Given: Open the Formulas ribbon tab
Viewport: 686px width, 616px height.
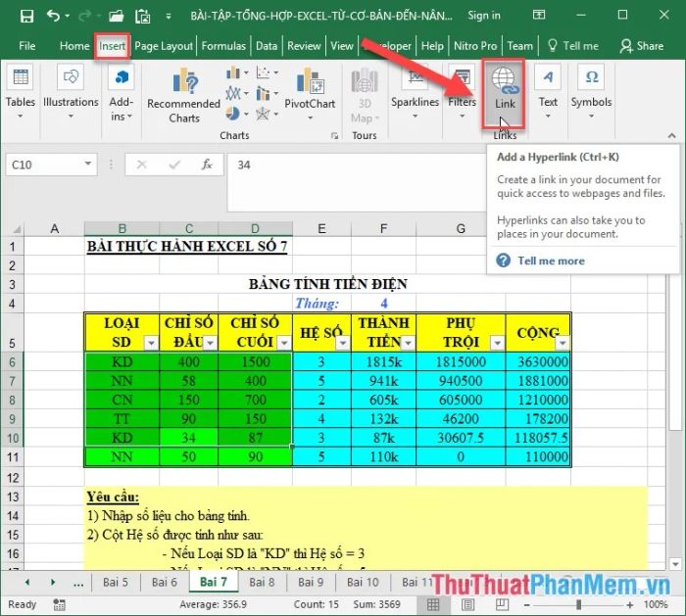Looking at the screenshot, I should point(223,46).
